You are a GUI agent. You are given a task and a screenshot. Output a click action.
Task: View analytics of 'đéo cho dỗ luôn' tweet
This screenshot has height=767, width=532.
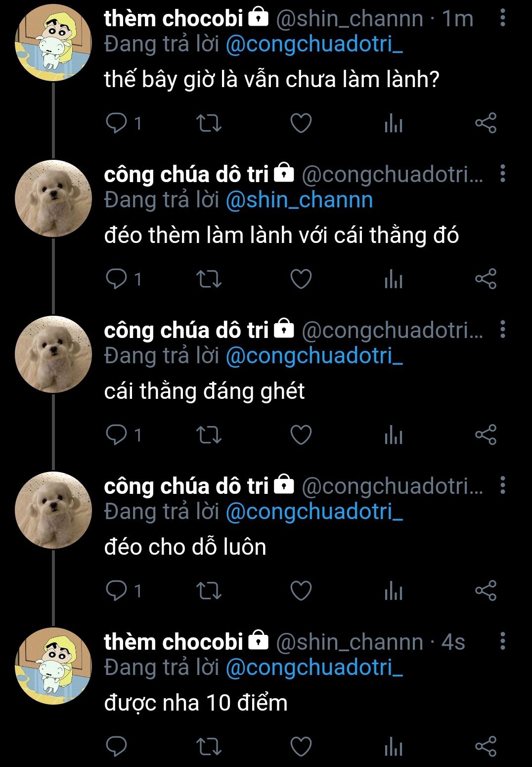click(394, 591)
